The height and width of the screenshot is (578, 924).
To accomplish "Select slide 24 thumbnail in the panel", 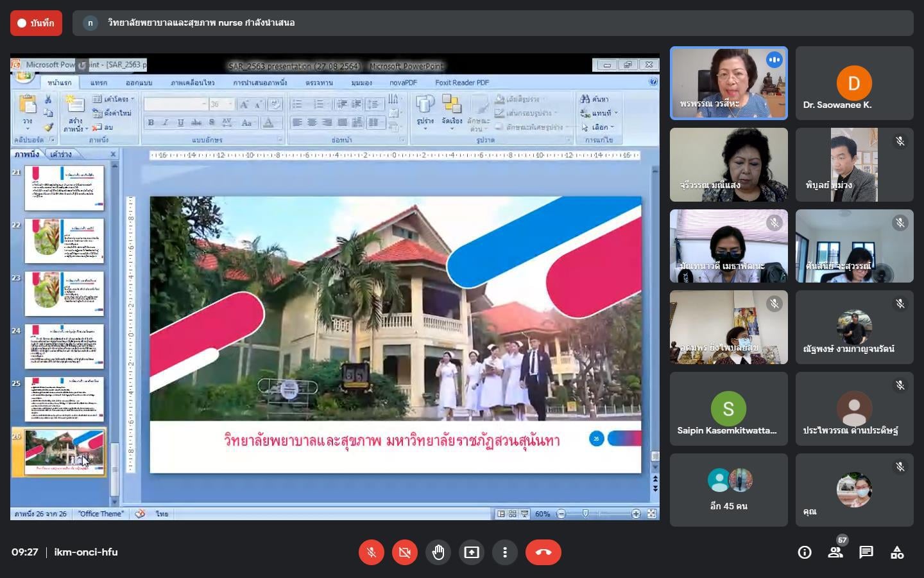I will coord(64,347).
